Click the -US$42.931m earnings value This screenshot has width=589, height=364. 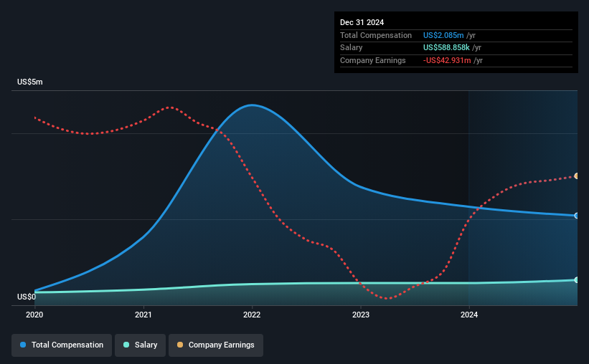(447, 60)
